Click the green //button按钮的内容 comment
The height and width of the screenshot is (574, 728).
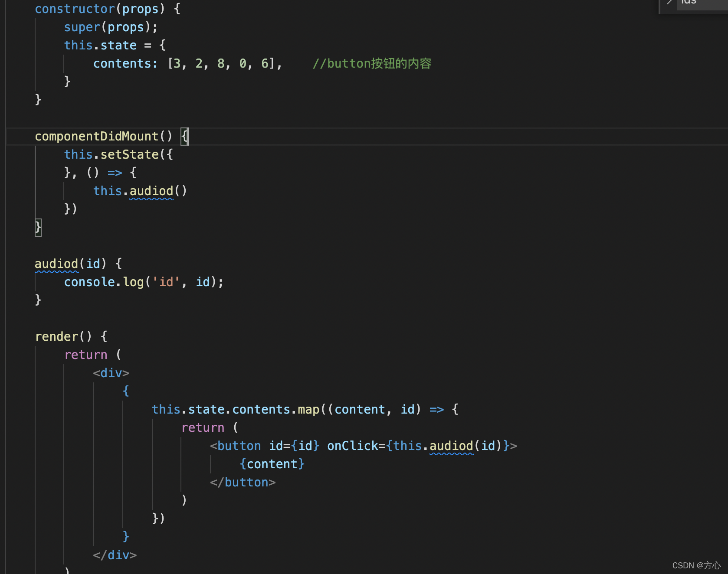point(372,63)
